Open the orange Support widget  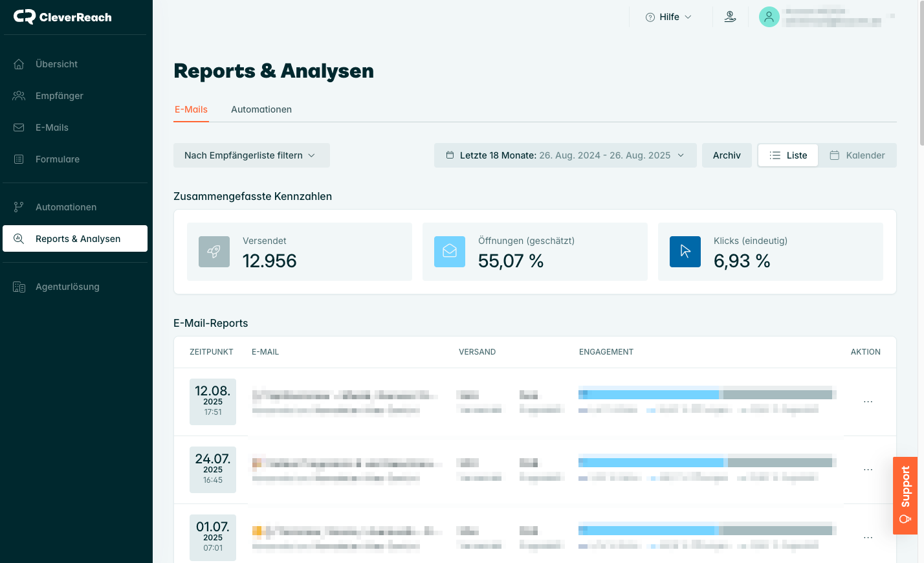(905, 496)
